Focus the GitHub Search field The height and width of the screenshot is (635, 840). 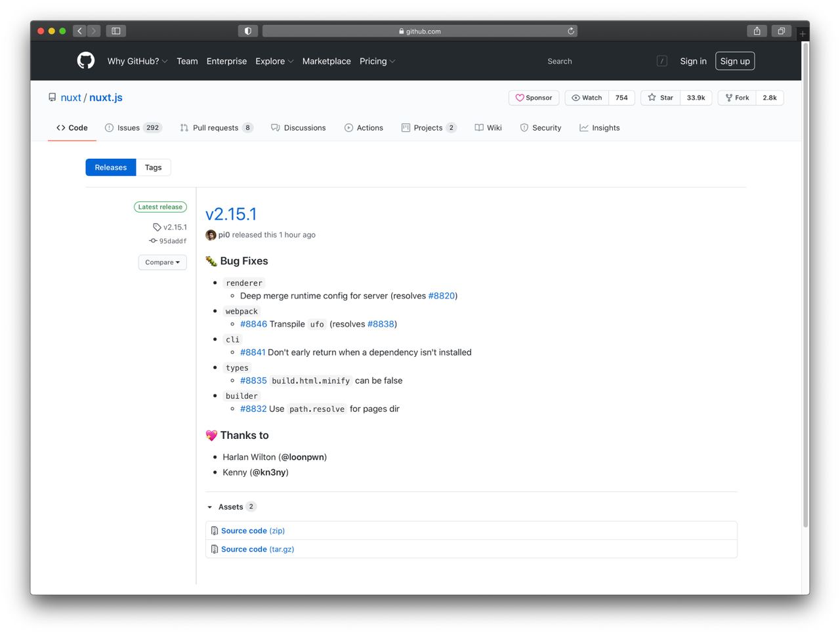coord(606,61)
